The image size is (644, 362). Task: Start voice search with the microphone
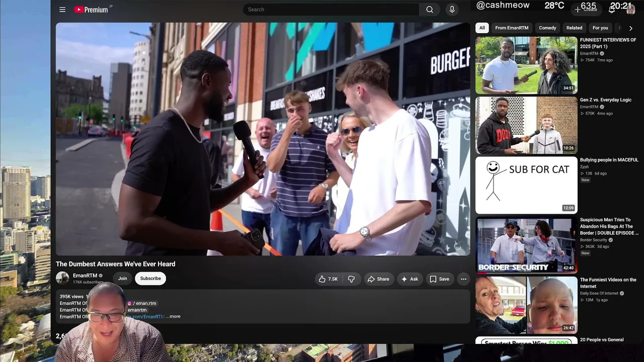tap(452, 10)
